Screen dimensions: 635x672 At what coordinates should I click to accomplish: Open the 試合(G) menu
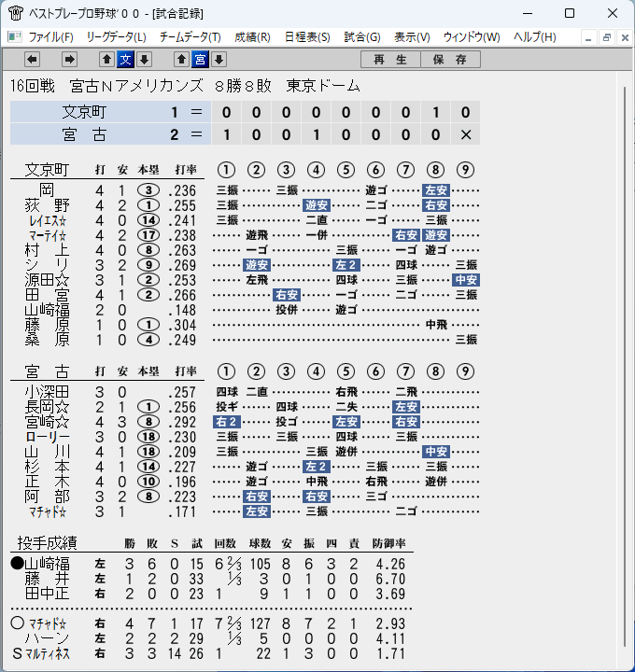(362, 37)
